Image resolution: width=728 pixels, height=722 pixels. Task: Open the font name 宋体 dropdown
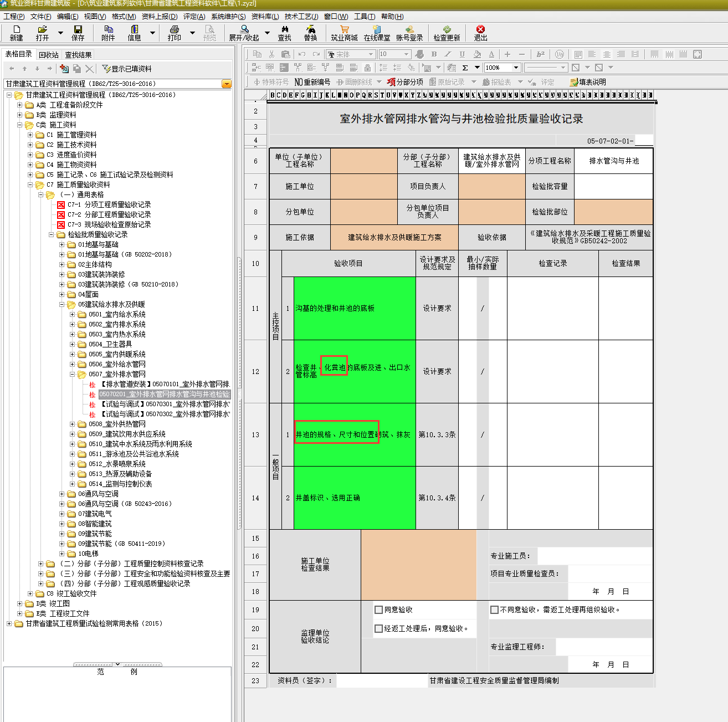[x=371, y=54]
